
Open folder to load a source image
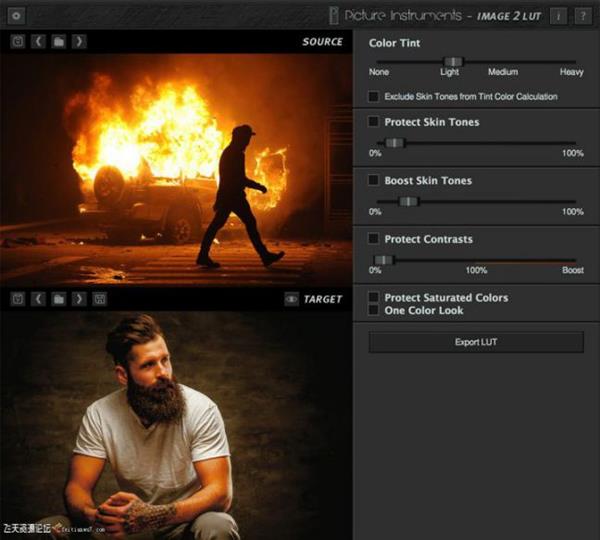[x=59, y=42]
